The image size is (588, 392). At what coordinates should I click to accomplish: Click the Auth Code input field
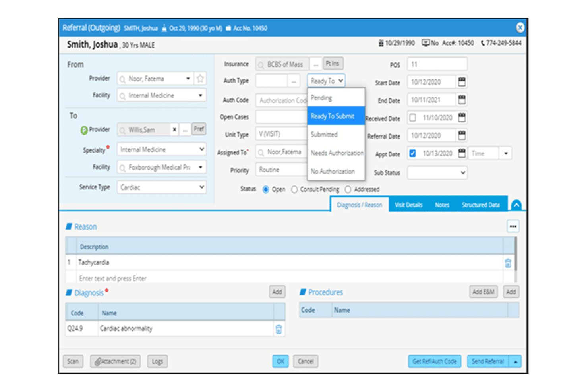(x=282, y=100)
